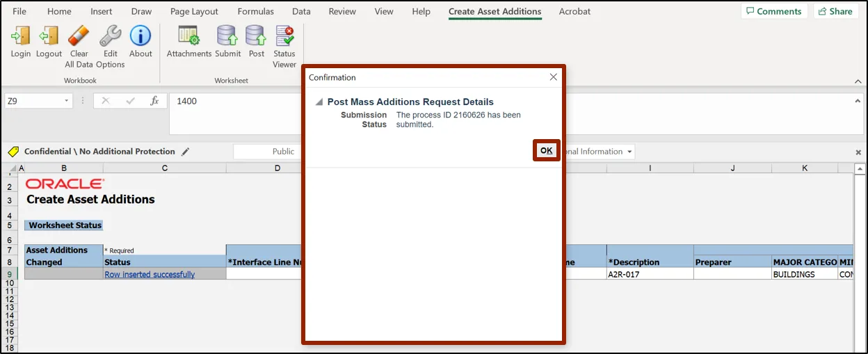The width and height of the screenshot is (868, 354).
Task: Switch to the Formulas tab
Action: click(255, 11)
